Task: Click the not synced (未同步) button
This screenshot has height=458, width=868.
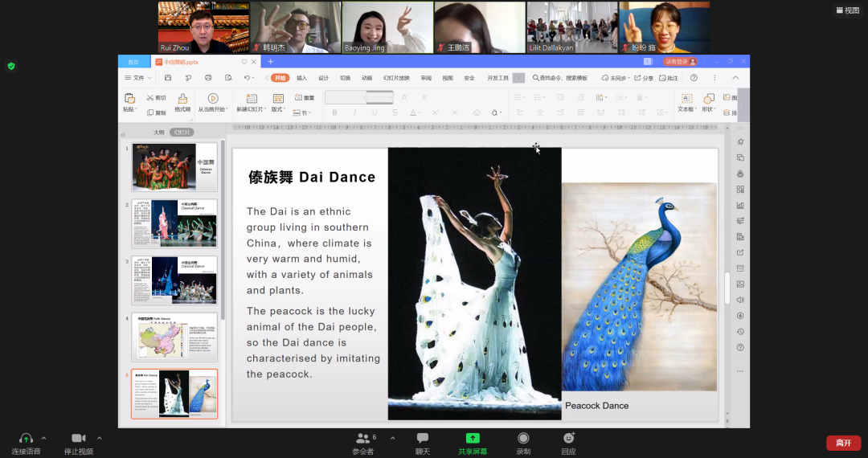Action: coord(614,78)
